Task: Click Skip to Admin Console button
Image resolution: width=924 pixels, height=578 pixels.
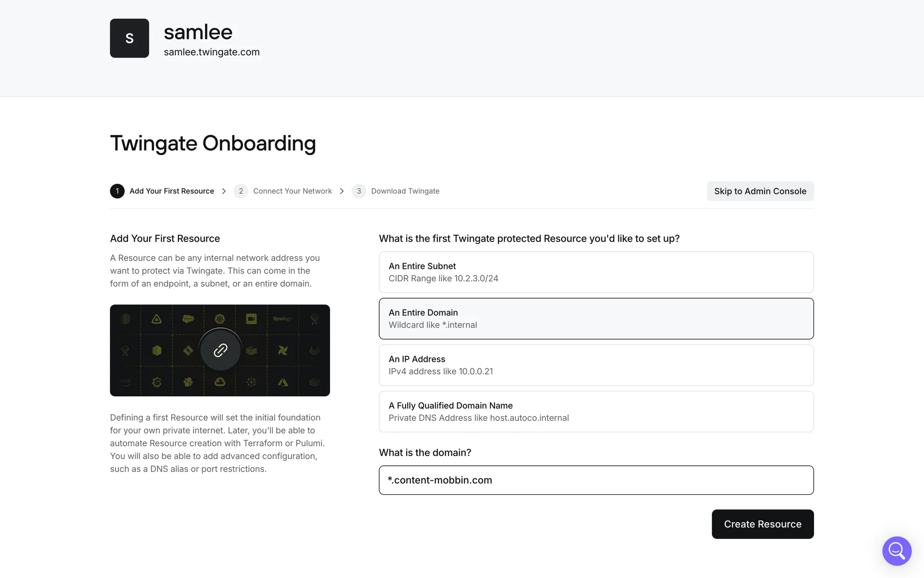Action: pyautogui.click(x=760, y=191)
